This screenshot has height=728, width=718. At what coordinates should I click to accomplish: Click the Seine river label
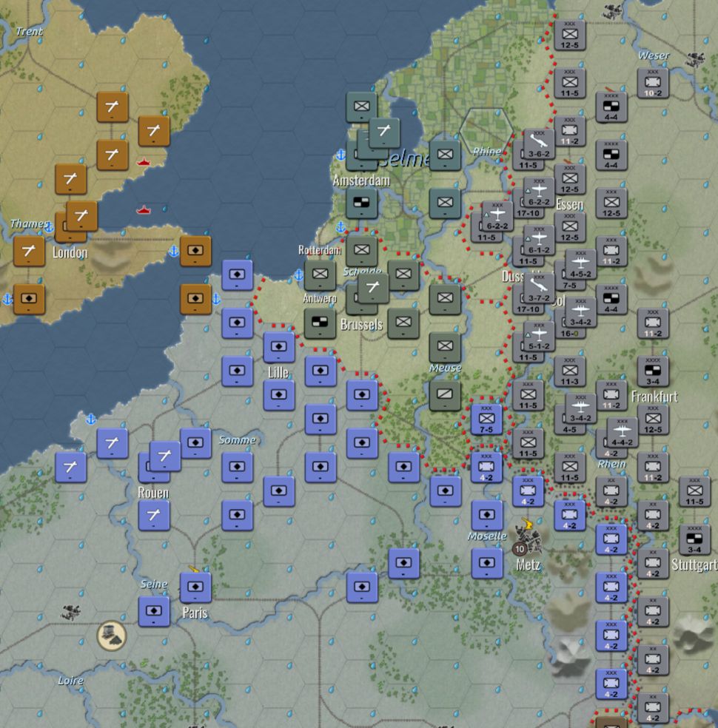tap(154, 584)
